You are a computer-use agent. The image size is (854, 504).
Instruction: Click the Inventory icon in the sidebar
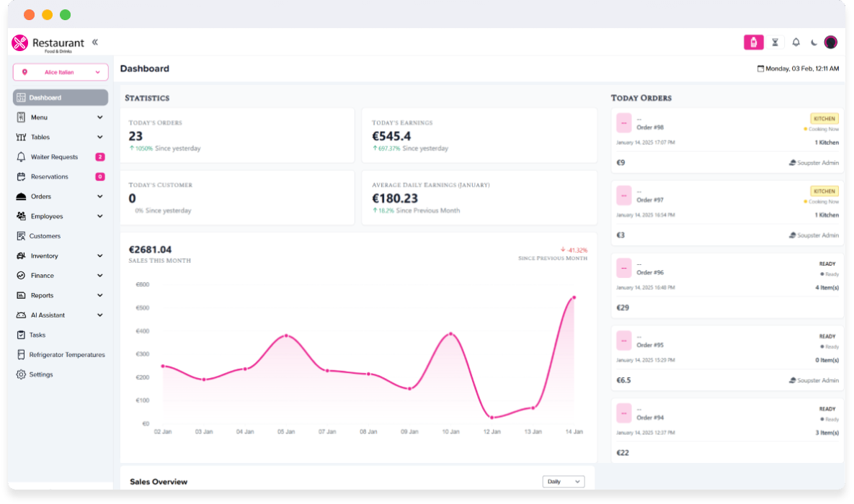point(21,256)
